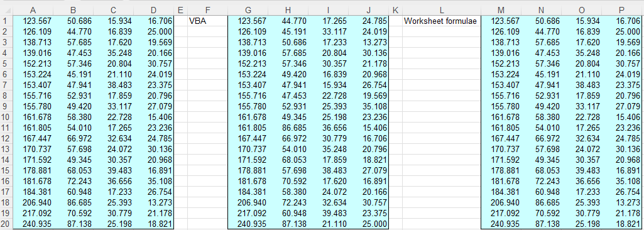Viewport: 644px width, 230px height.
Task: Select column A header
Action: [x=33, y=10]
